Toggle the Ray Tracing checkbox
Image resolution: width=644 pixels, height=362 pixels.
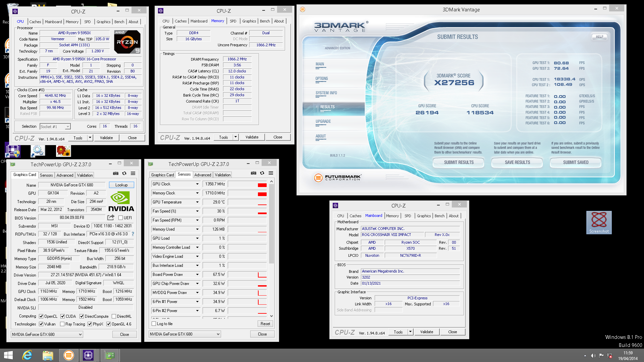(x=62, y=324)
